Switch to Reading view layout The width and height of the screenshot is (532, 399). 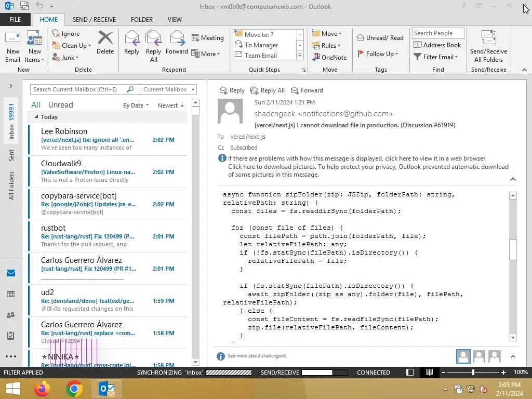(x=429, y=372)
